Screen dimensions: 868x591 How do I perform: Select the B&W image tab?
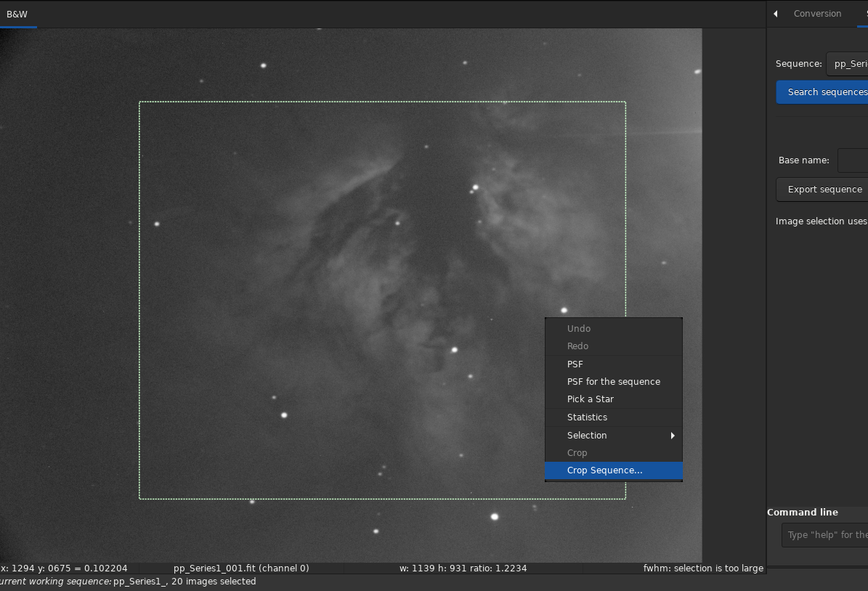pos(17,14)
